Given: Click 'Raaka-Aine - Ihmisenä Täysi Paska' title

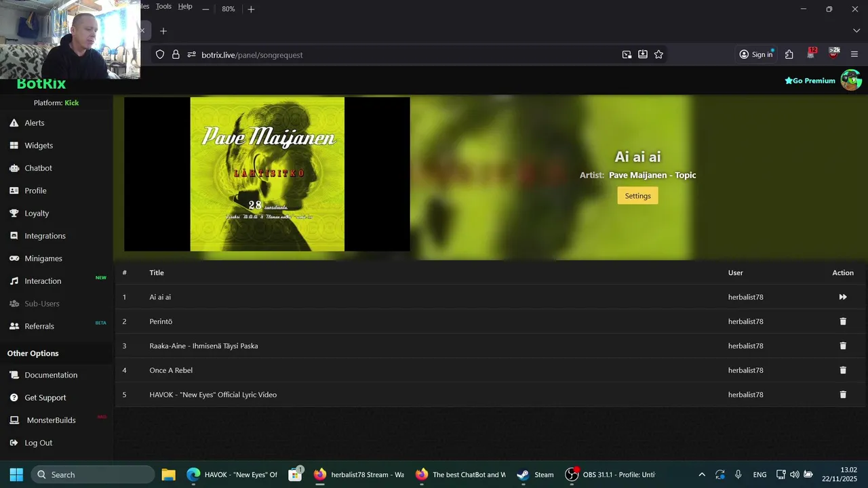Looking at the screenshot, I should (203, 346).
